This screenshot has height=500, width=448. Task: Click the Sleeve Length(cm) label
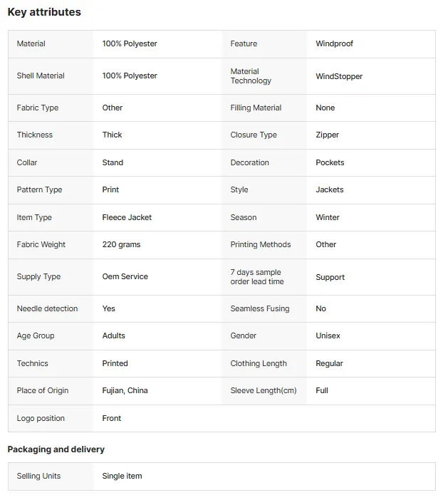point(264,390)
